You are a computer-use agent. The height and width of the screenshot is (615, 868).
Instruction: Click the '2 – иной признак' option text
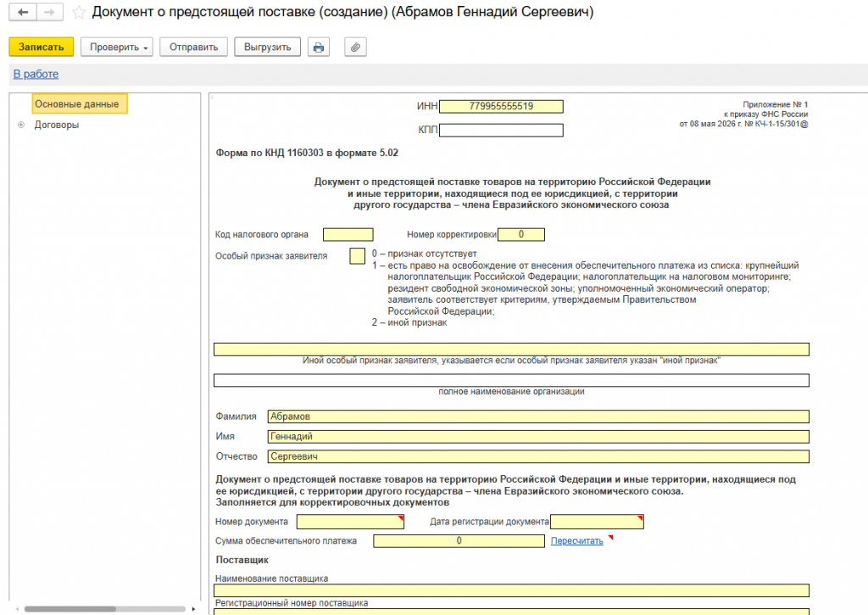[x=409, y=322]
